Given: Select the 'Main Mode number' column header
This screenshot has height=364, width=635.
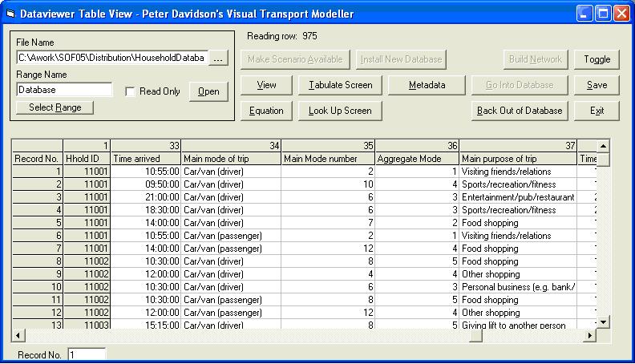Looking at the screenshot, I should (x=328, y=159).
